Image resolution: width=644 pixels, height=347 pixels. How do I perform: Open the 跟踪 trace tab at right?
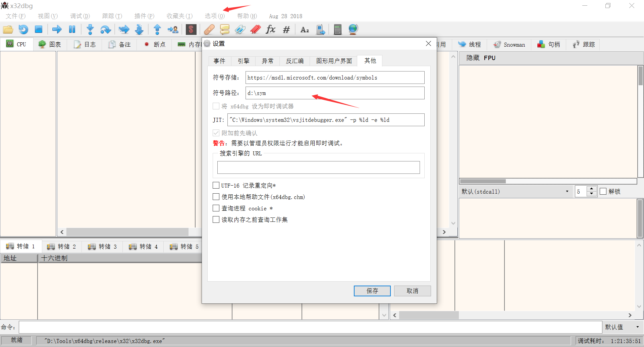584,44
